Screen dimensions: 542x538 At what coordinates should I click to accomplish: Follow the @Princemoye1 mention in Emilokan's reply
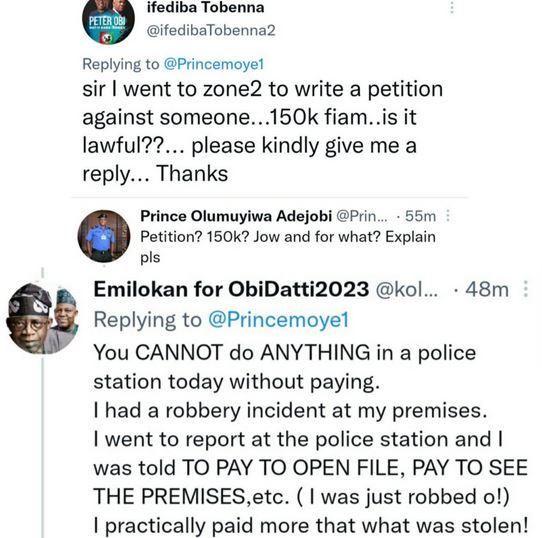click(278, 319)
